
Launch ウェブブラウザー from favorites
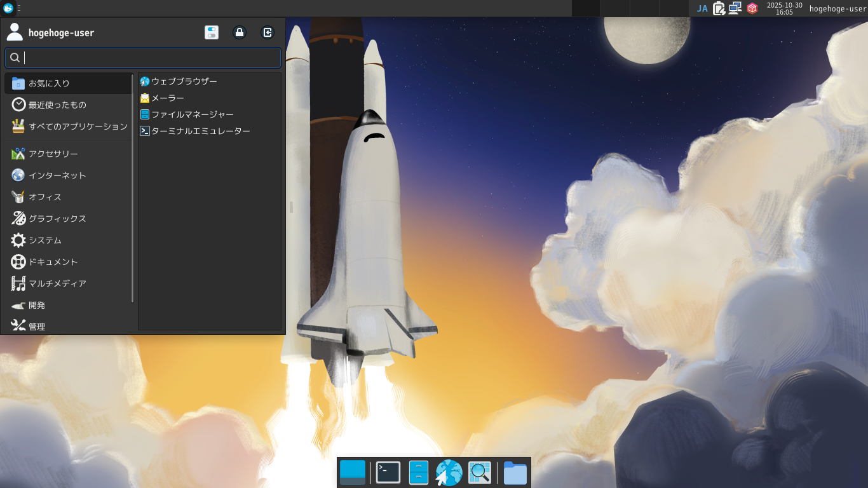coord(210,81)
